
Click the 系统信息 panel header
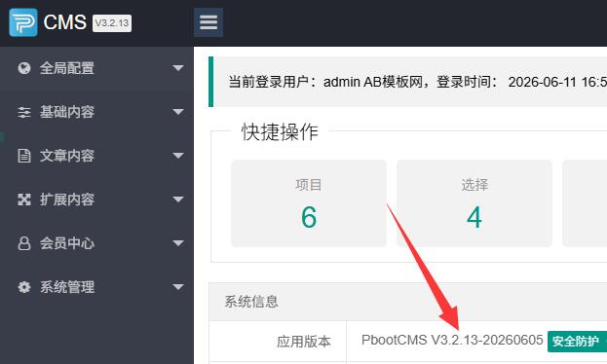coord(408,302)
